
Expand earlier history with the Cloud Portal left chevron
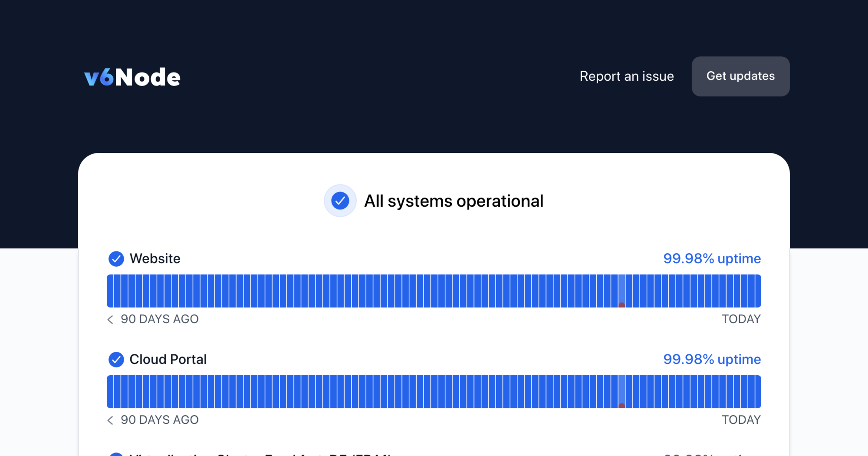(x=110, y=420)
